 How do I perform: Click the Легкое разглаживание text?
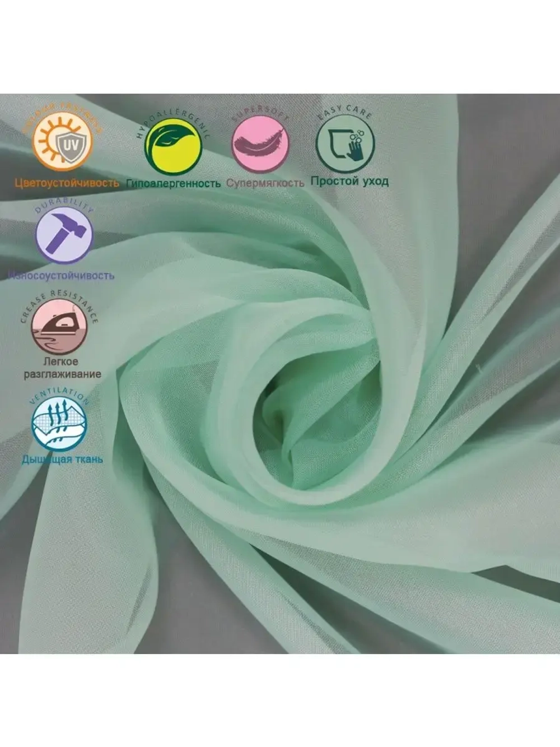(62, 368)
